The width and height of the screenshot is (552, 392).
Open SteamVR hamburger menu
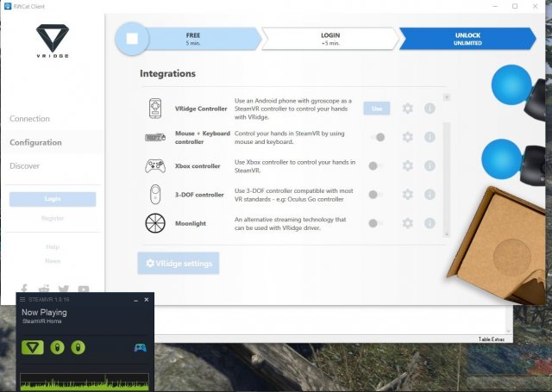point(22,300)
